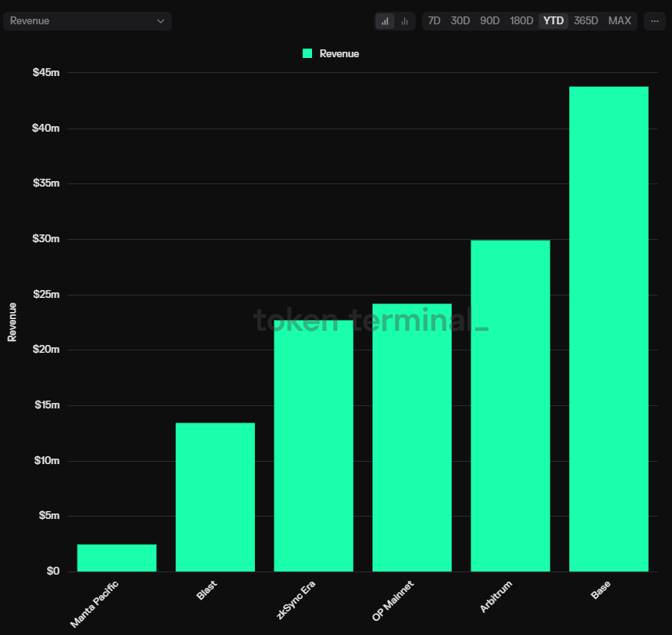Click the $5m y-axis value
The image size is (672, 635).
[49, 516]
